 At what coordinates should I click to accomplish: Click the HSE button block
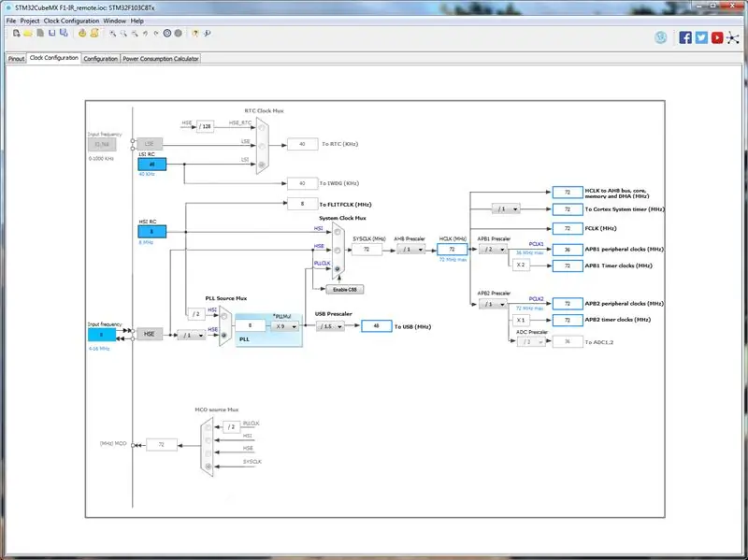tap(150, 334)
